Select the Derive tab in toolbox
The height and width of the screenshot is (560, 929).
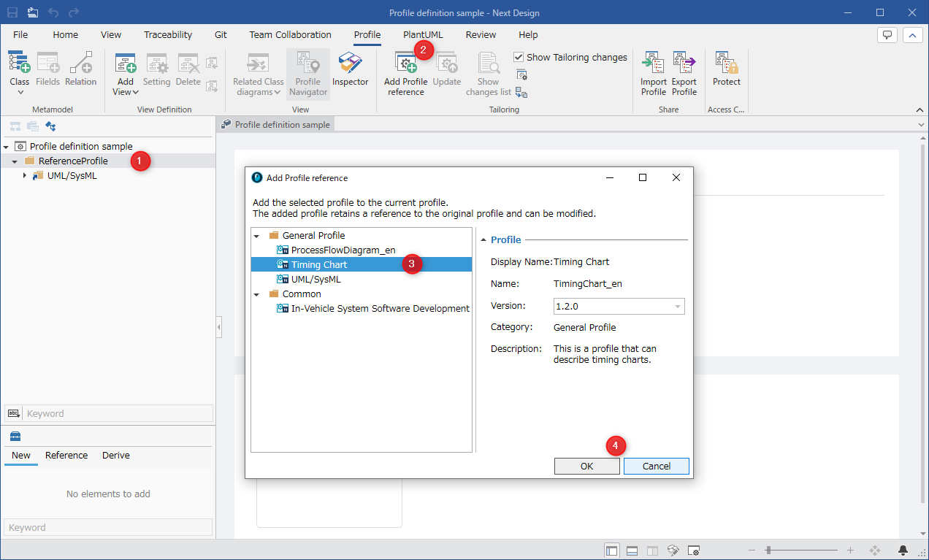pyautogui.click(x=116, y=455)
